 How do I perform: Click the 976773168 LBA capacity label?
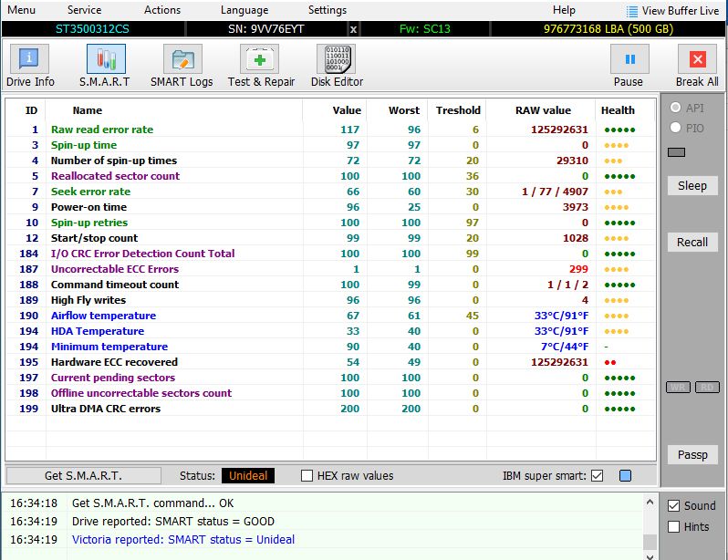pos(608,29)
